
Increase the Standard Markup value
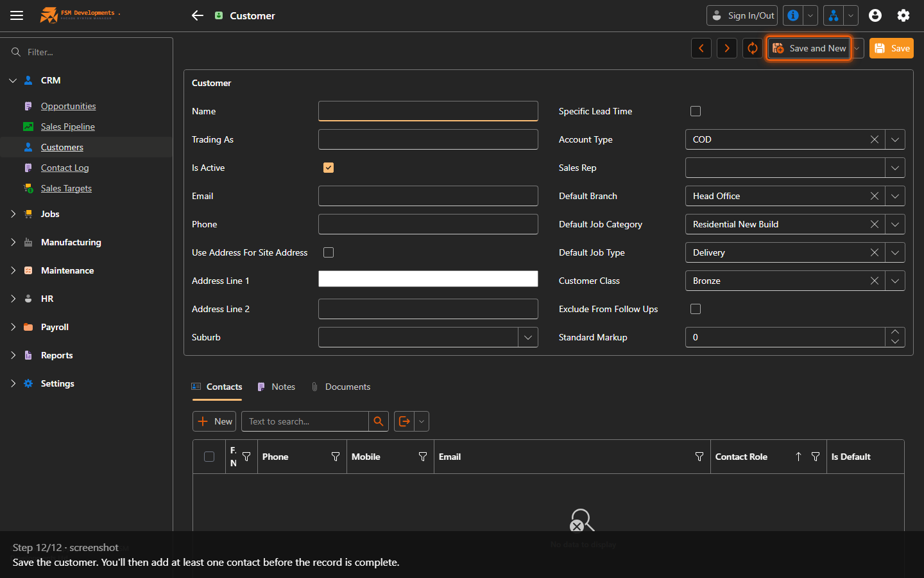coord(895,332)
